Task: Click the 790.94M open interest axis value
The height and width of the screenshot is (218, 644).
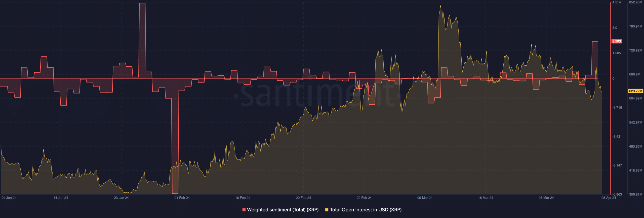Action: [x=636, y=26]
